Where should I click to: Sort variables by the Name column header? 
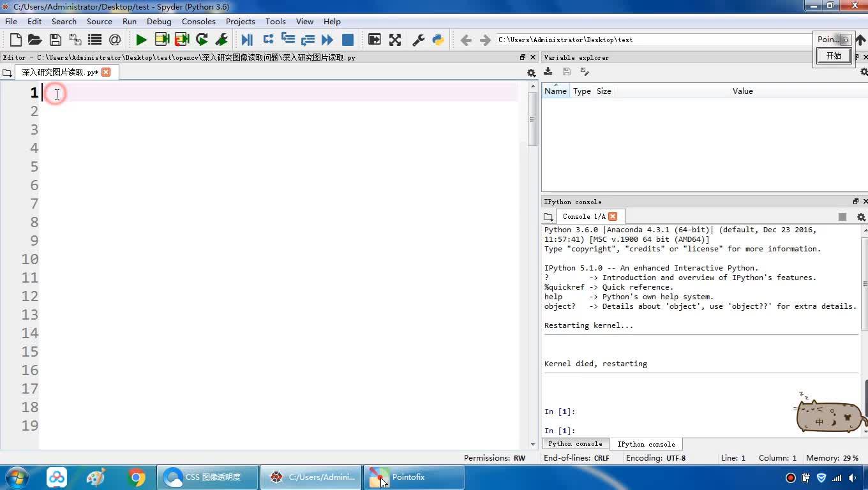[x=555, y=91]
